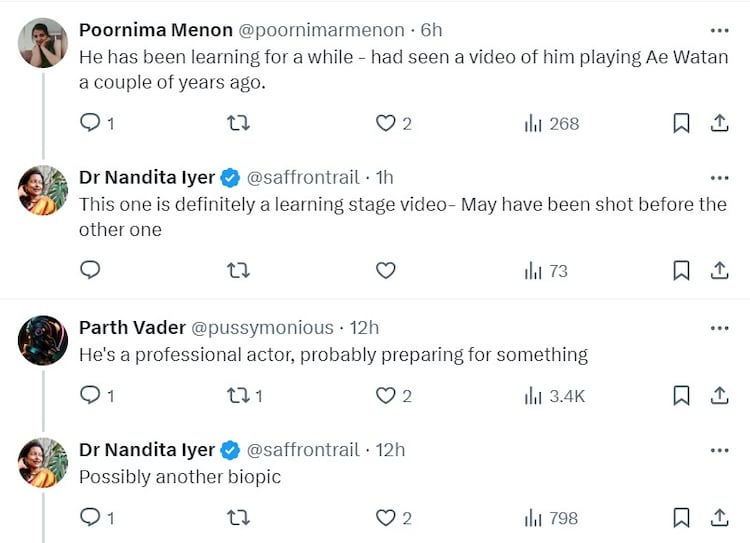Click Poornima Menon's profile avatar
This screenshot has height=543, width=750.
pos(43,43)
